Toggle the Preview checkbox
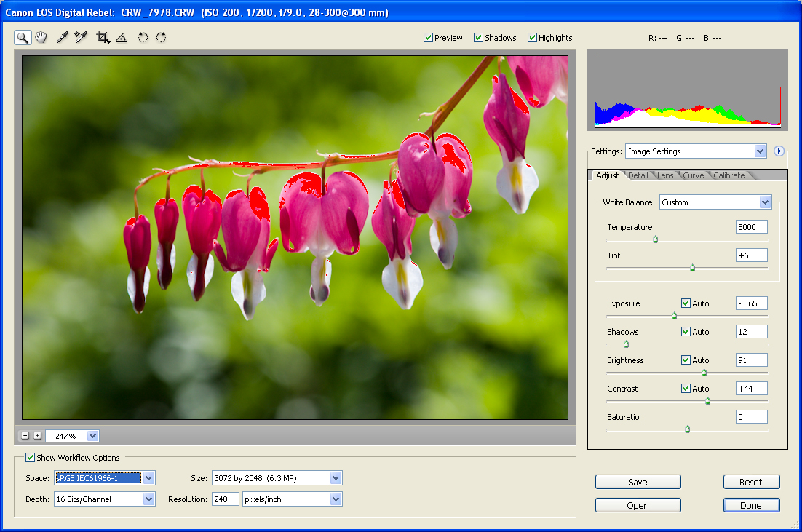This screenshot has width=802, height=532. pyautogui.click(x=428, y=37)
